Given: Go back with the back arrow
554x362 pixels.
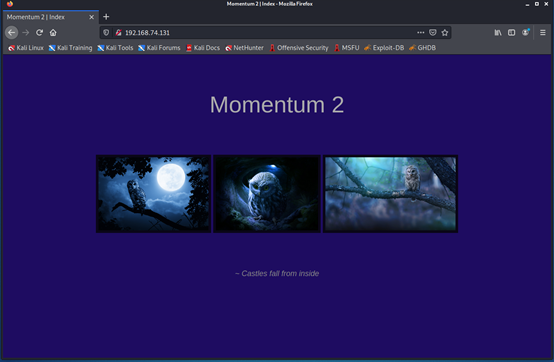Looking at the screenshot, I should [11, 32].
